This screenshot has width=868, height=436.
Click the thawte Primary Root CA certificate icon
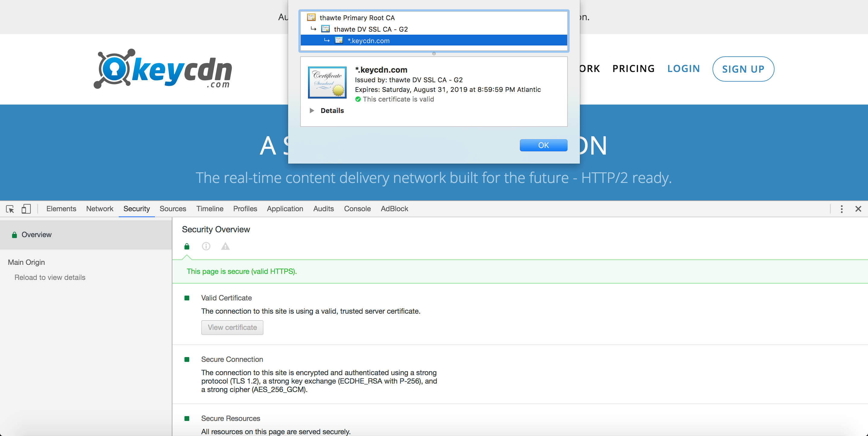(x=311, y=17)
